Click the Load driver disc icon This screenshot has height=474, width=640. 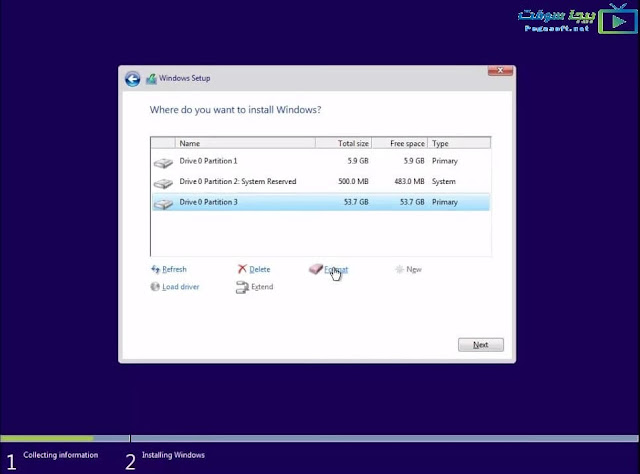pyautogui.click(x=155, y=287)
